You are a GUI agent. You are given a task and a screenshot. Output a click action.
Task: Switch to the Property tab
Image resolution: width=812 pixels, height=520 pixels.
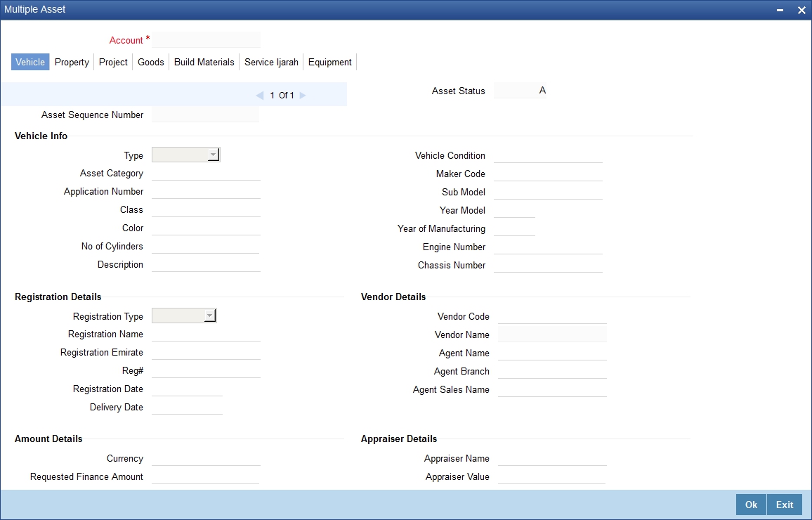(72, 62)
